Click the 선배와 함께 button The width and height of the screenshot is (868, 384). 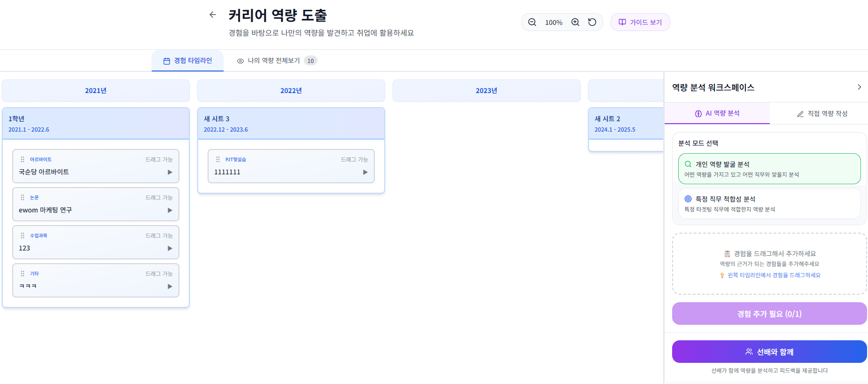point(769,352)
